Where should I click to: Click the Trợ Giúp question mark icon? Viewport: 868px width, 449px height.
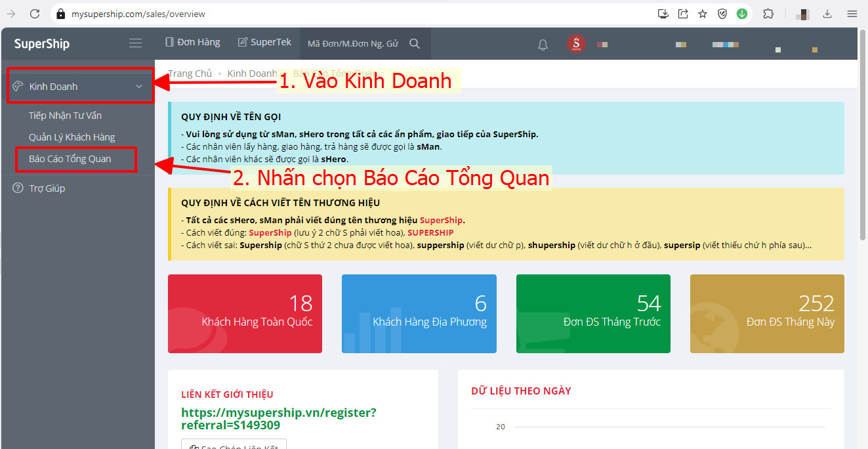pyautogui.click(x=18, y=188)
